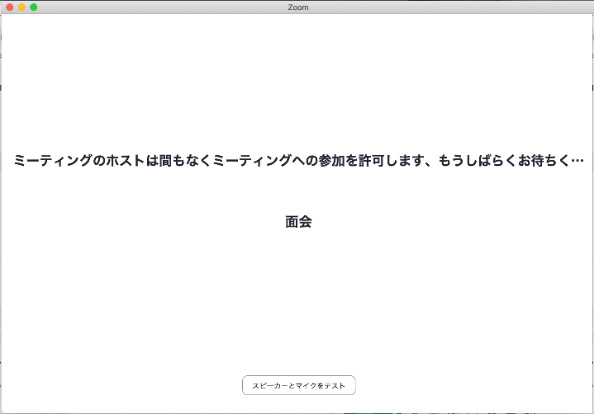Screen dimensions: 594x414
Task: Close the Zoom waiting room window
Action: (x=10, y=7)
